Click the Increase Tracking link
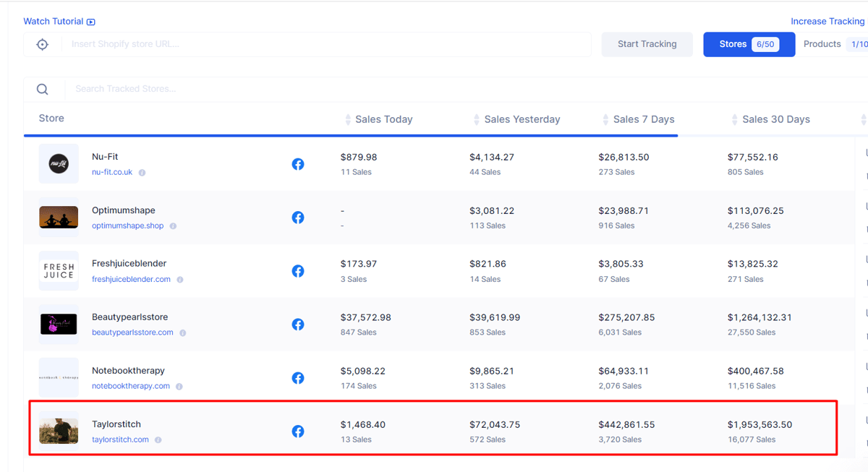Screen dimensions: 868x472 point(827,22)
